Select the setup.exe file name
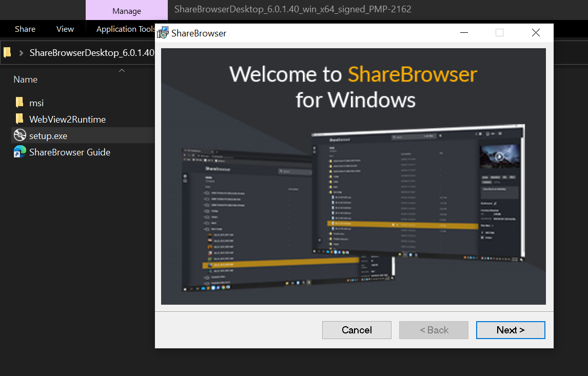Viewport: 588px width, 376px height. coord(48,136)
